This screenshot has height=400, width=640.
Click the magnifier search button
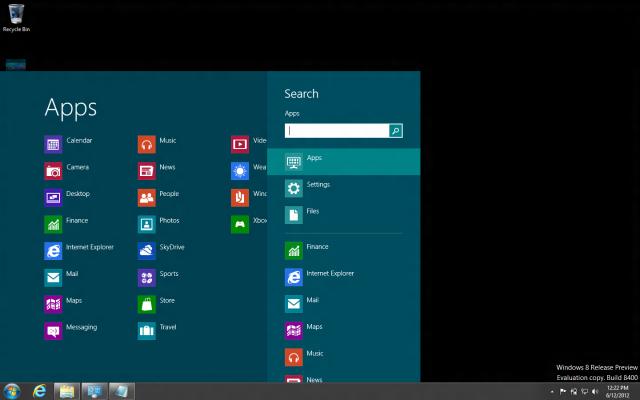click(x=396, y=131)
